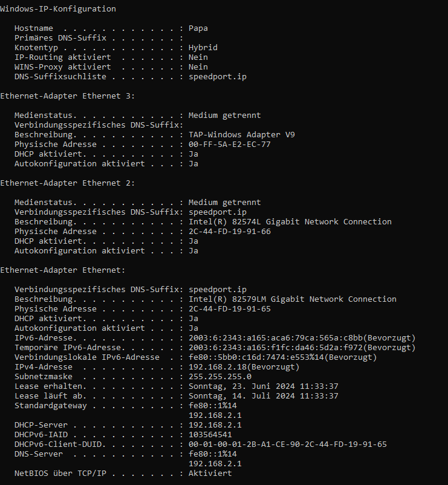Click the DHCPv6-IAID value 103564541
Viewport: 448px width, 485px height.
click(x=210, y=434)
